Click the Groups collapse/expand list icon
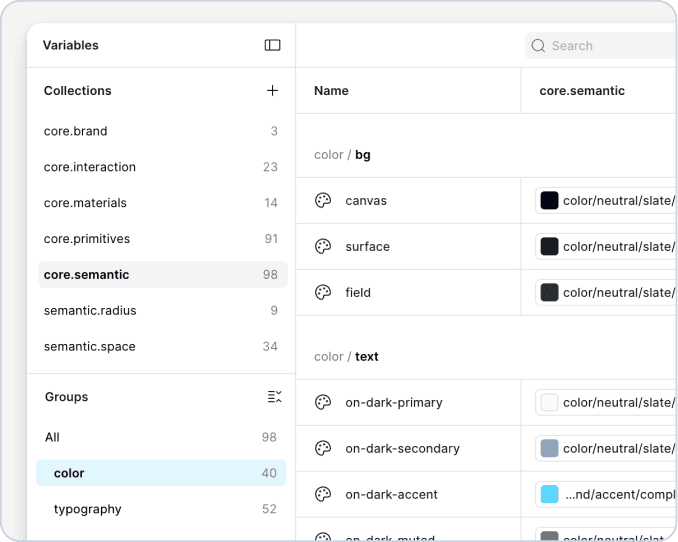678x542 pixels. [274, 397]
